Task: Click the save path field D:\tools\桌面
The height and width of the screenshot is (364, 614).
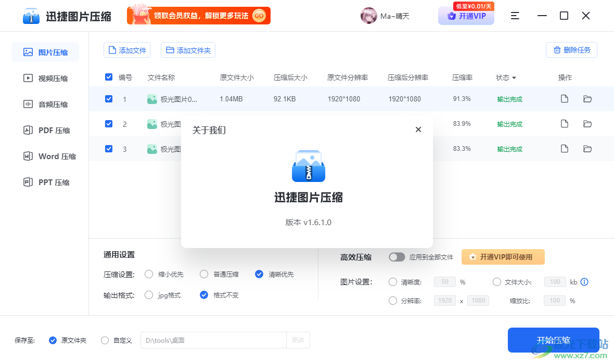Action: [213, 340]
